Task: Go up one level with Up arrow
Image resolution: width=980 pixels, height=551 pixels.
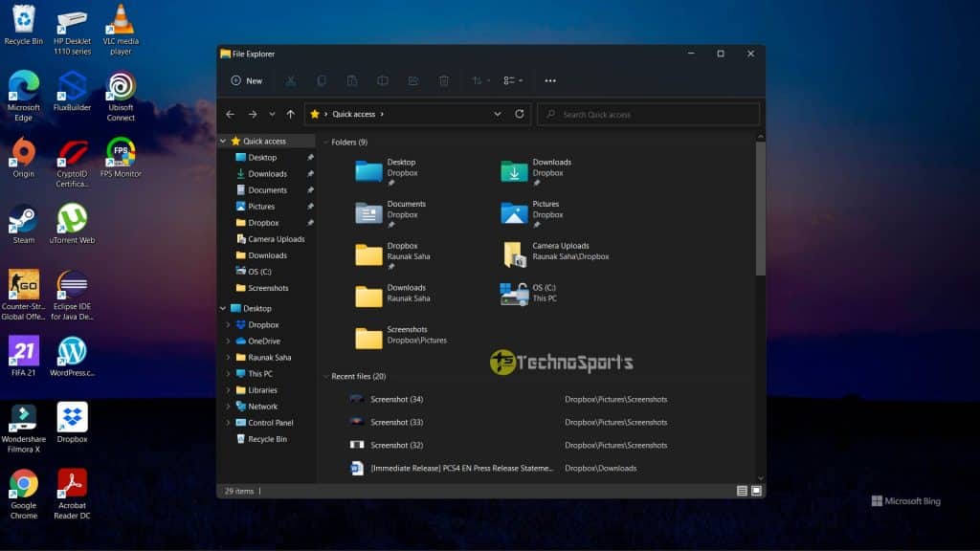Action: 291,115
